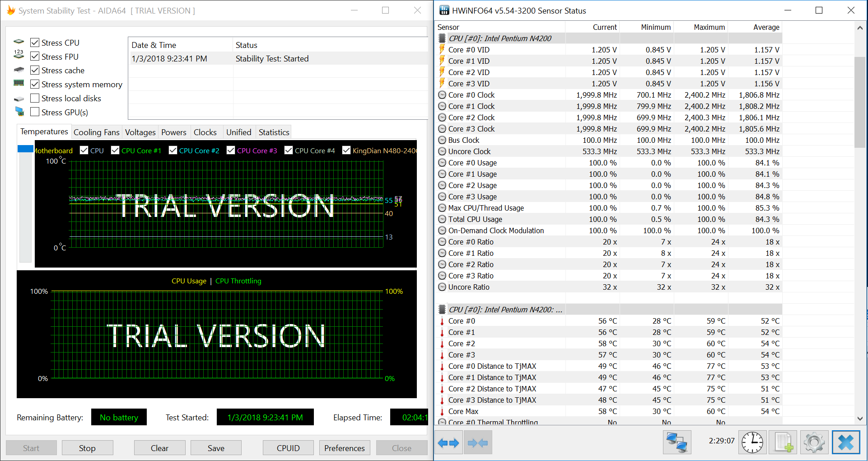The width and height of the screenshot is (868, 461).
Task: Open the Powers tab
Action: pos(173,132)
